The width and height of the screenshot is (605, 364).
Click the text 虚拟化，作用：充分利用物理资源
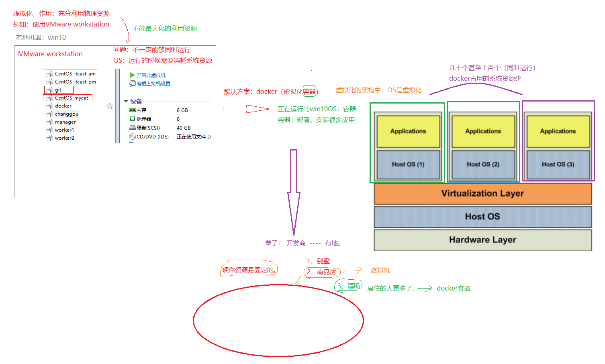tap(61, 13)
